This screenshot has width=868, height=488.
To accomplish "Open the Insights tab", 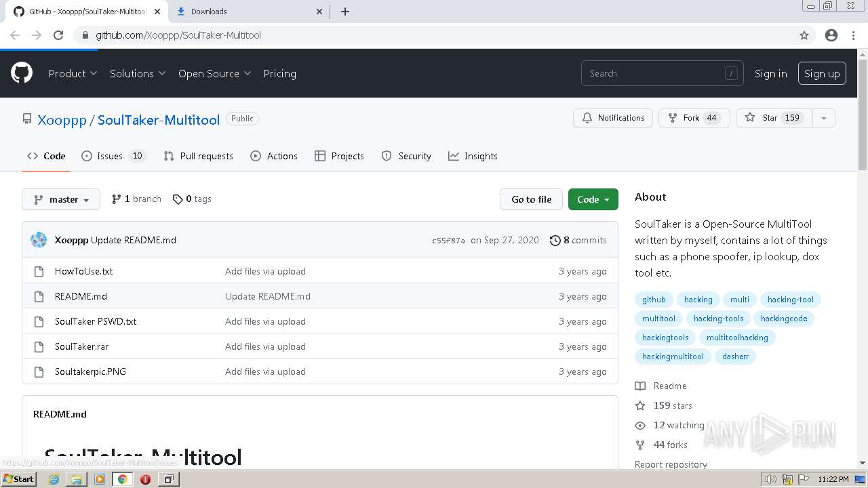I will coord(473,156).
